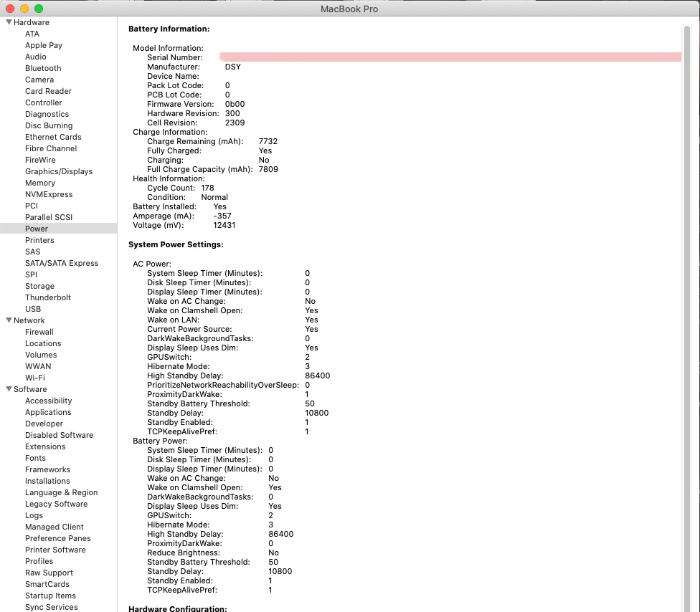Open the Camera hardware entry
700x612 pixels.
[39, 80]
